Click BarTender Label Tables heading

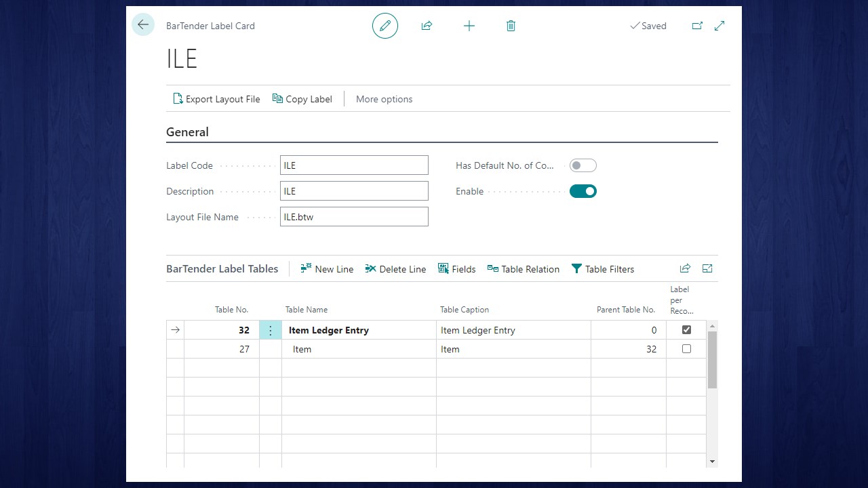pos(222,269)
